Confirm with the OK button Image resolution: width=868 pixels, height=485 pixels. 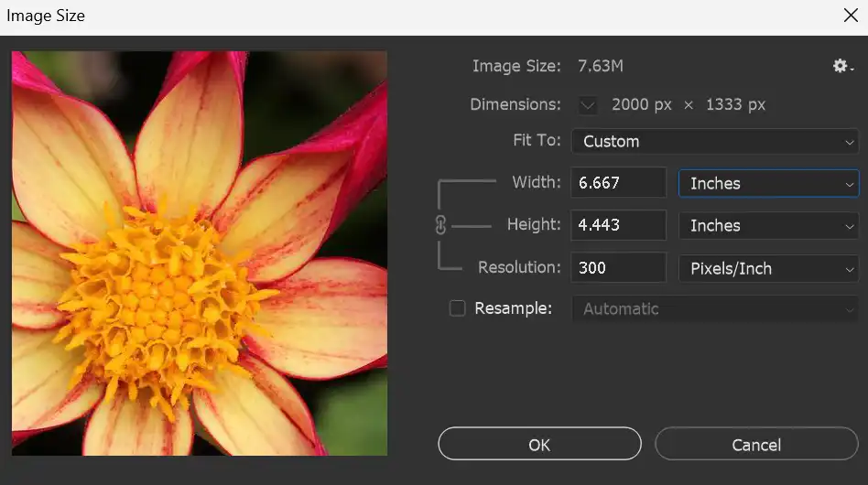(x=539, y=444)
